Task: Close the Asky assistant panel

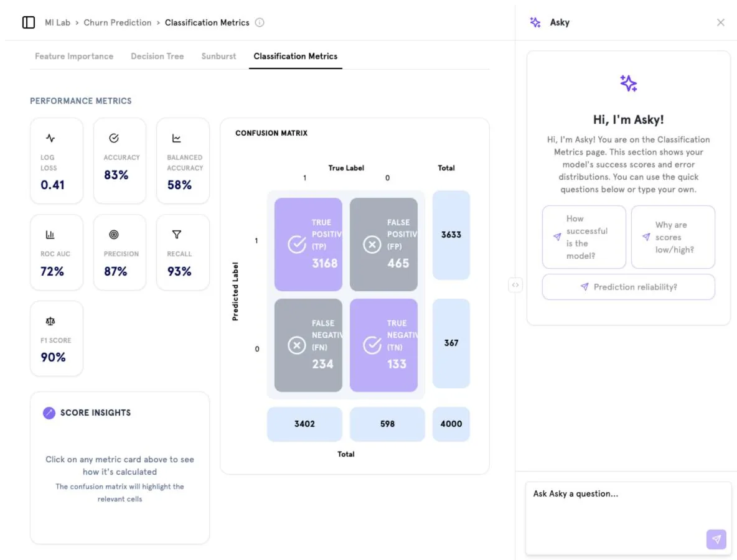Action: (721, 22)
